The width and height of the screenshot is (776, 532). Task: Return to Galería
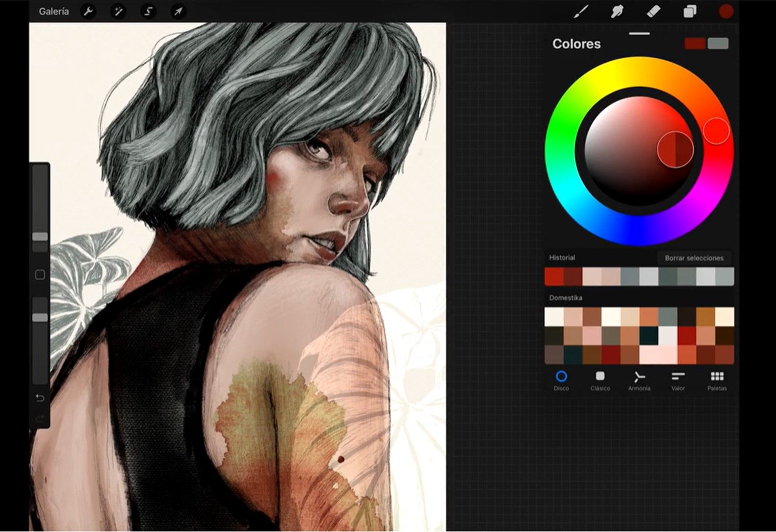pyautogui.click(x=54, y=11)
